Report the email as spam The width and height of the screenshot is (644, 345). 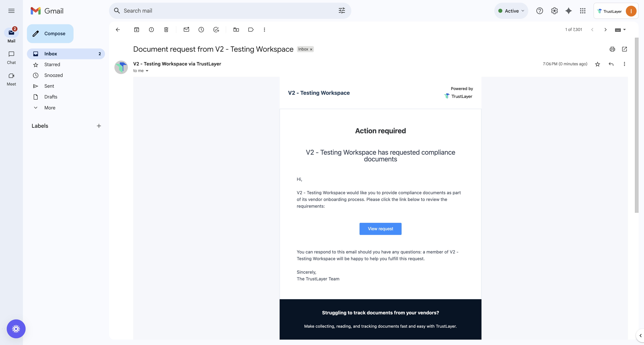click(x=151, y=30)
